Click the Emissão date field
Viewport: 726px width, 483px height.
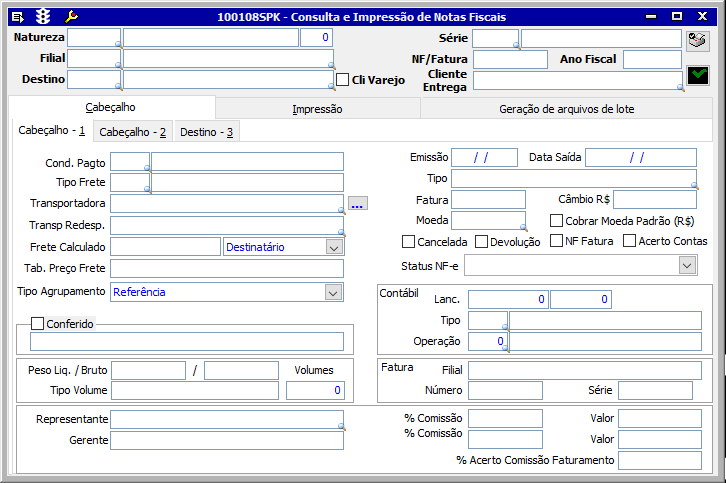coord(484,158)
